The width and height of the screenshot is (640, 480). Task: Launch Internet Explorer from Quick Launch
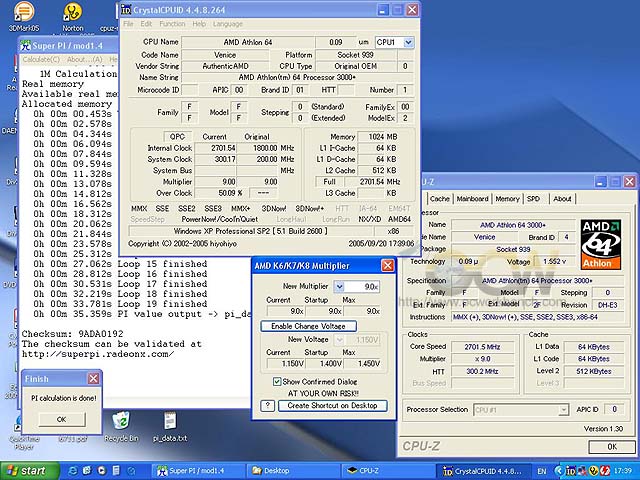point(73,471)
